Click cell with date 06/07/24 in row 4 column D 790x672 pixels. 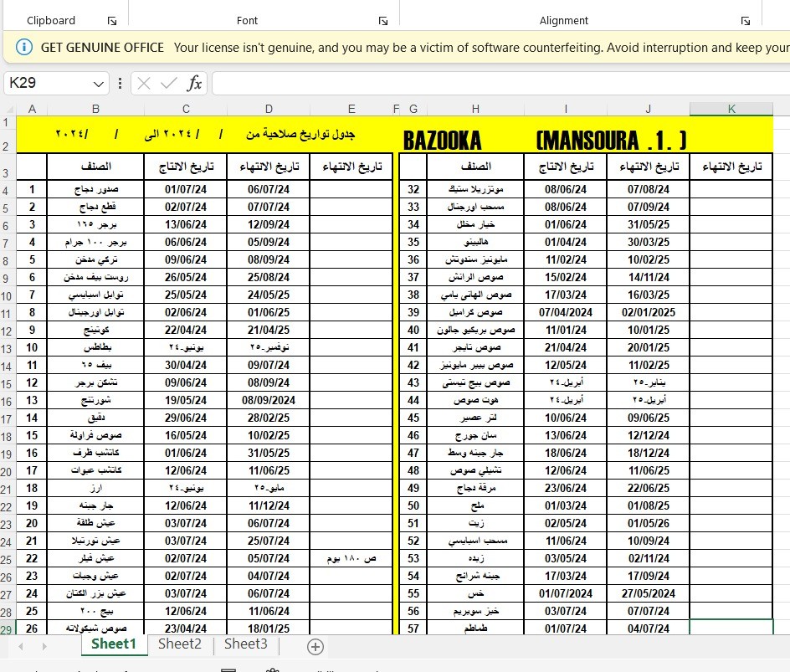tap(269, 189)
